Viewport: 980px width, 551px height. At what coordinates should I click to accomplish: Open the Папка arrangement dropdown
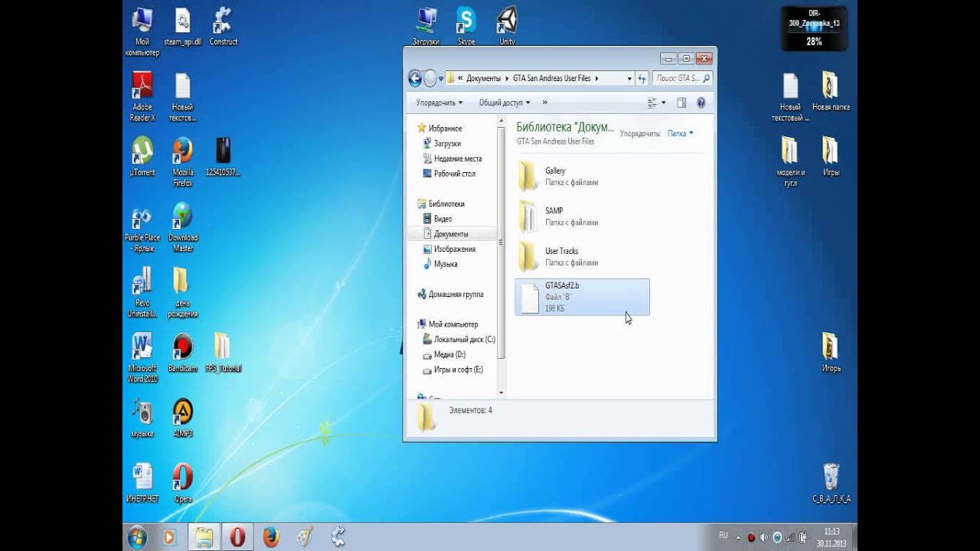coord(680,133)
